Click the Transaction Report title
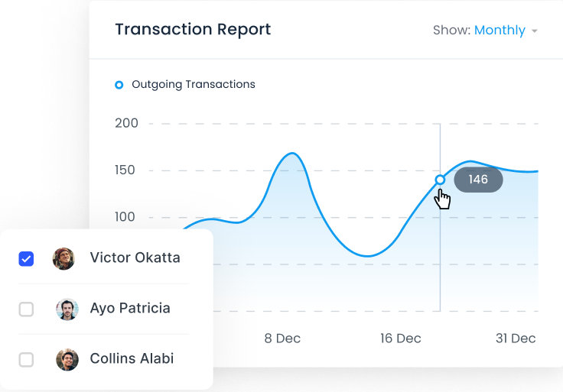 coord(193,29)
